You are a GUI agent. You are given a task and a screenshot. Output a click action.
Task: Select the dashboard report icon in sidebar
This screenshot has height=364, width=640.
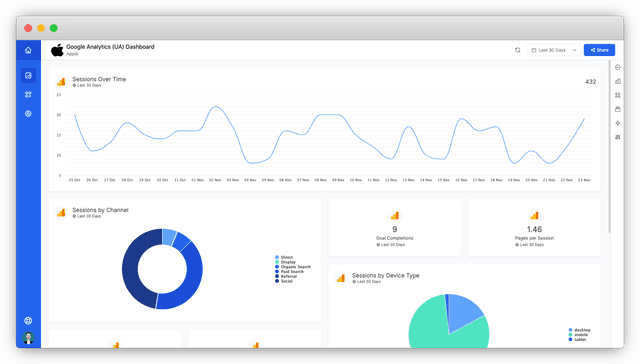click(28, 75)
